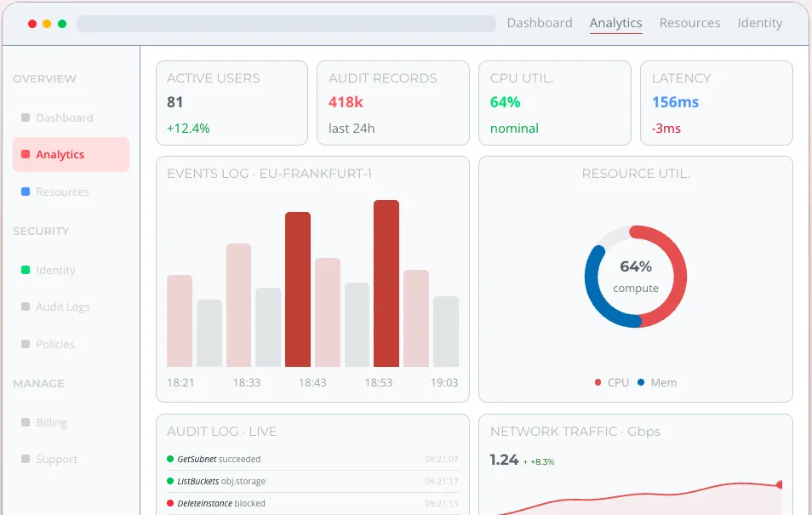Click the GetSubnet succeeded log entry
The width and height of the screenshot is (812, 515).
(312, 459)
